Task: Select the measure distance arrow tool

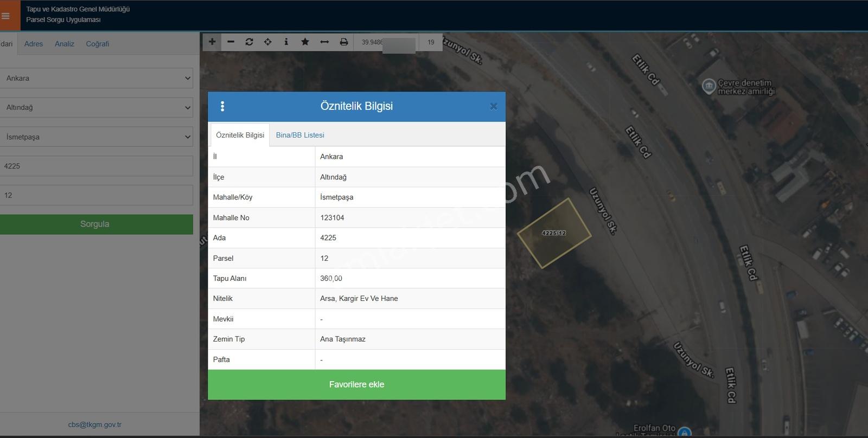Action: point(324,42)
